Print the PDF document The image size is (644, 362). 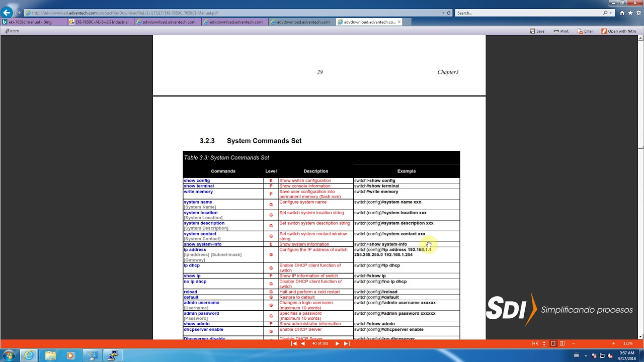(561, 31)
